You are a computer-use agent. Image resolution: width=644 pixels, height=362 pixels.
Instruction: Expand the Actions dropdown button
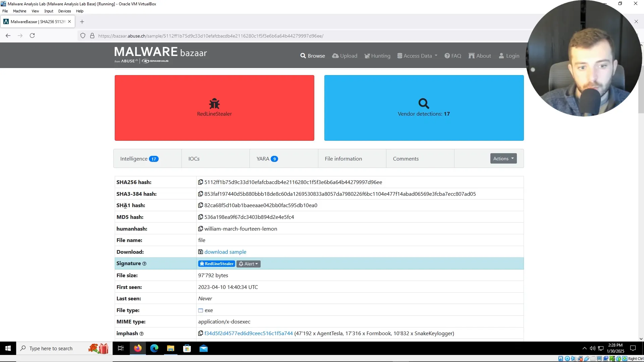point(503,159)
